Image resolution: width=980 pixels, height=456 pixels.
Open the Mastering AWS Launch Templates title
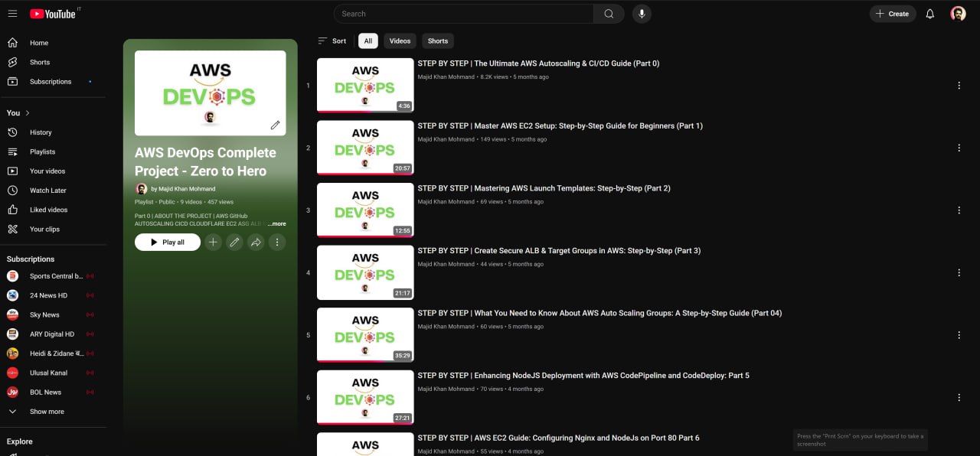544,188
